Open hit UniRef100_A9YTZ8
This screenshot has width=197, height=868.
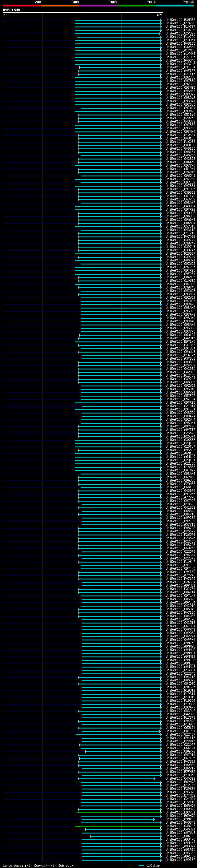[x=180, y=426]
